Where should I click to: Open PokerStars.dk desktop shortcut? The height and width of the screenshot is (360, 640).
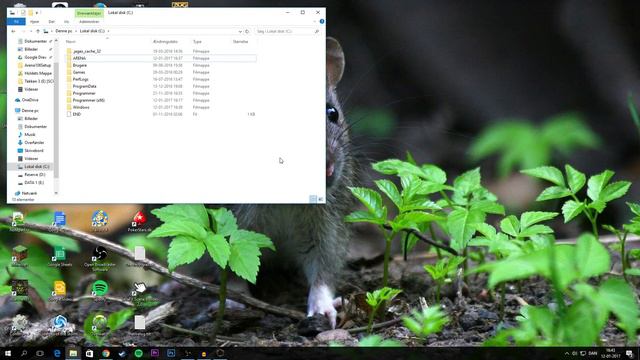click(139, 222)
